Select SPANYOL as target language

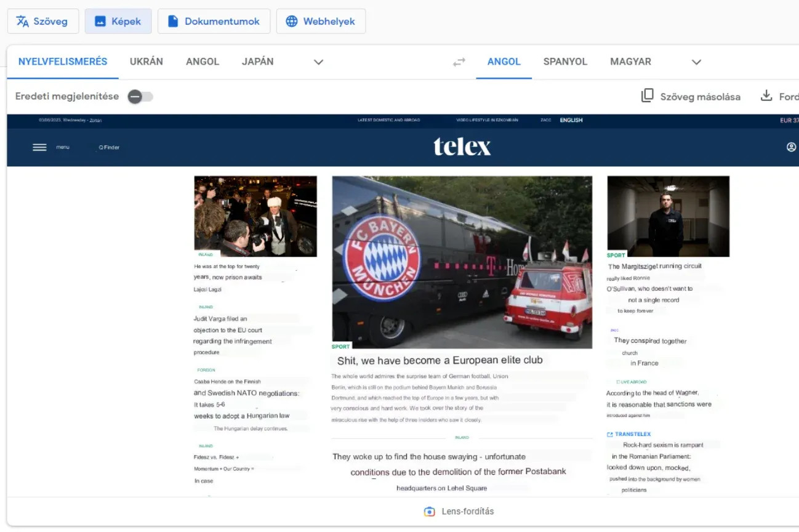[564, 62]
